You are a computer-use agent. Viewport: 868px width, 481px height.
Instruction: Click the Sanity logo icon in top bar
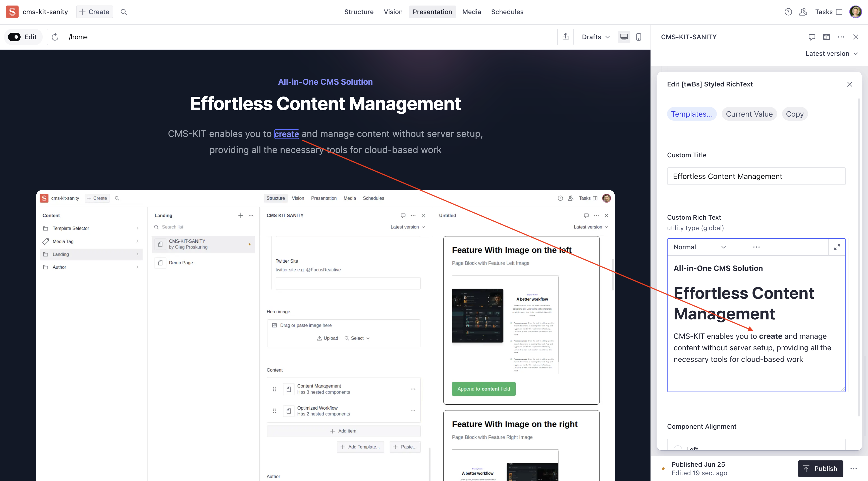(12, 12)
